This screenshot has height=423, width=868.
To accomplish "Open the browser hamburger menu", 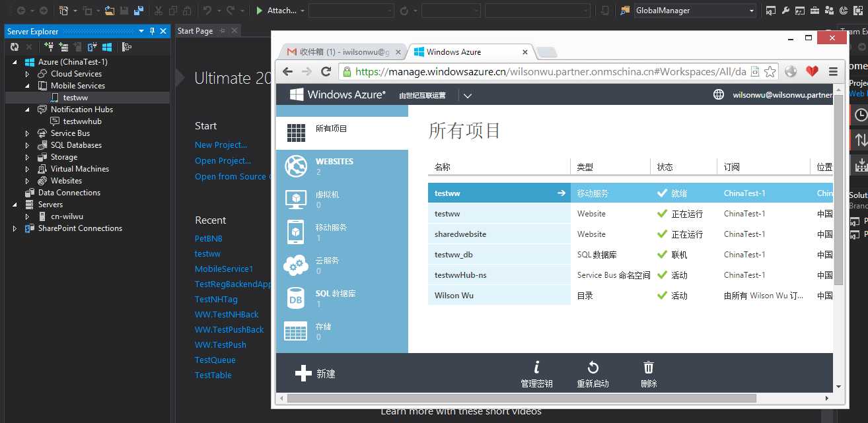I will click(x=833, y=71).
